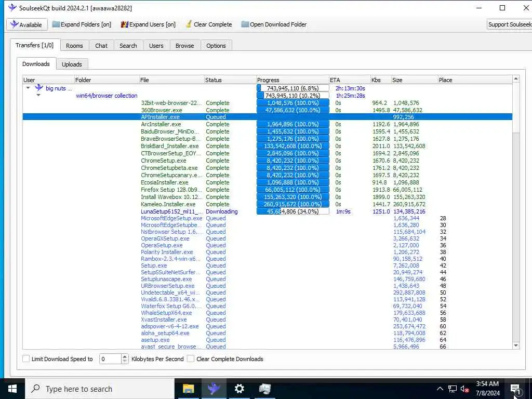Collapse the win64/browser collection folder
The width and height of the screenshot is (532, 399).
[38, 96]
